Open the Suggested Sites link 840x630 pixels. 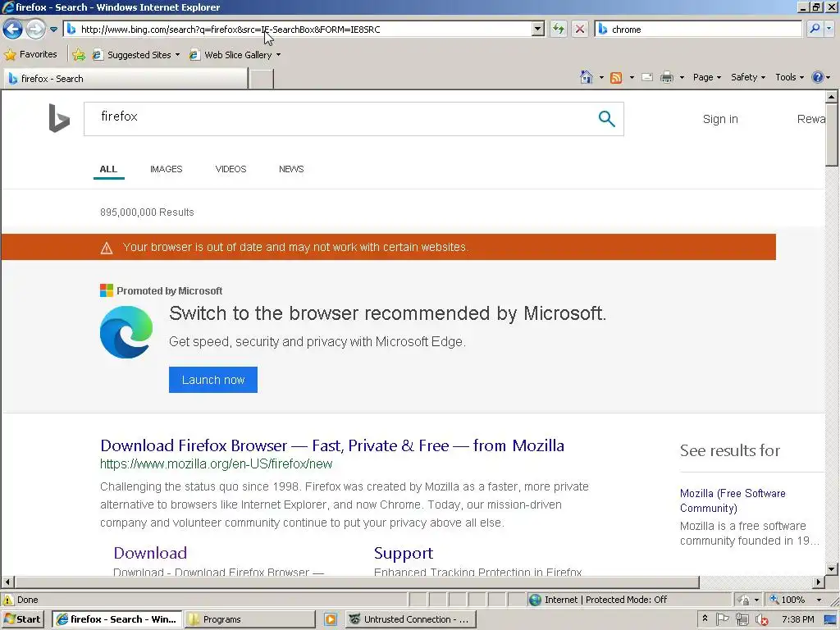tap(136, 55)
